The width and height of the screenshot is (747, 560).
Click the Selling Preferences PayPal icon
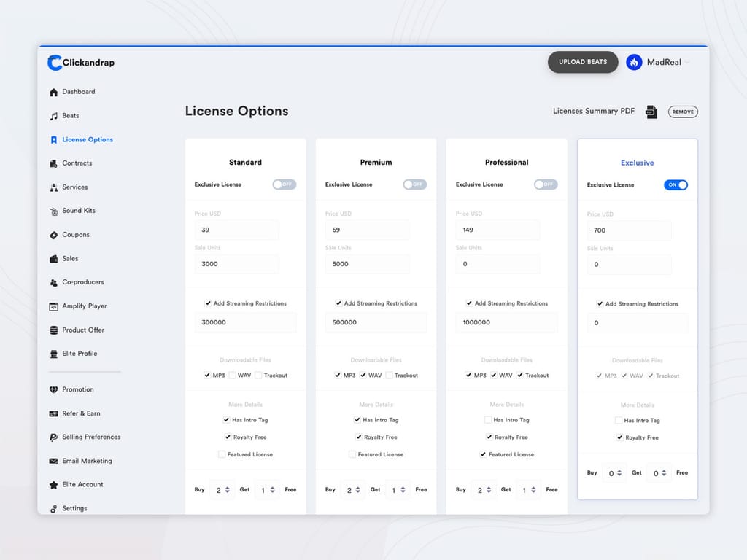(x=54, y=437)
